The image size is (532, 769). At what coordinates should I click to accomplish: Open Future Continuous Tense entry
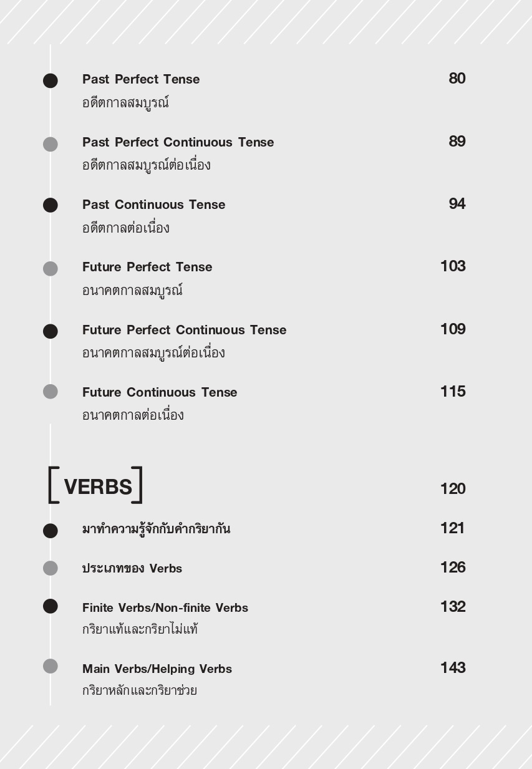click(160, 392)
